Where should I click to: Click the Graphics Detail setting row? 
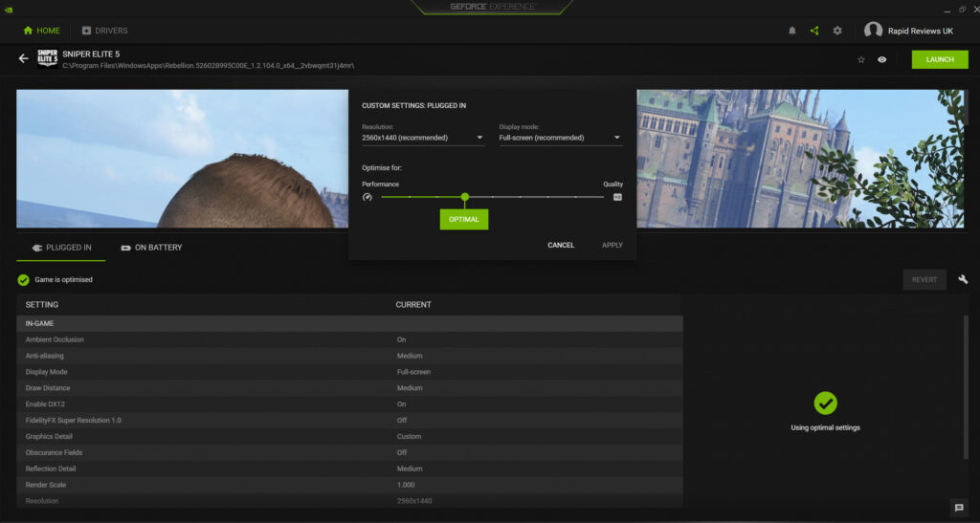pos(349,437)
